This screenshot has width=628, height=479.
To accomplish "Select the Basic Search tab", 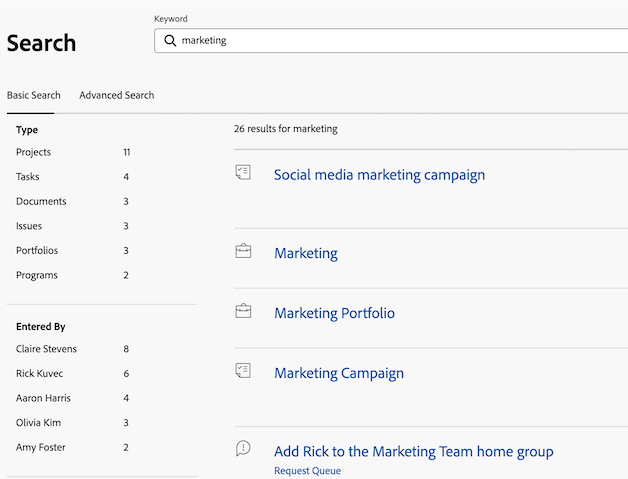I will 34,95.
